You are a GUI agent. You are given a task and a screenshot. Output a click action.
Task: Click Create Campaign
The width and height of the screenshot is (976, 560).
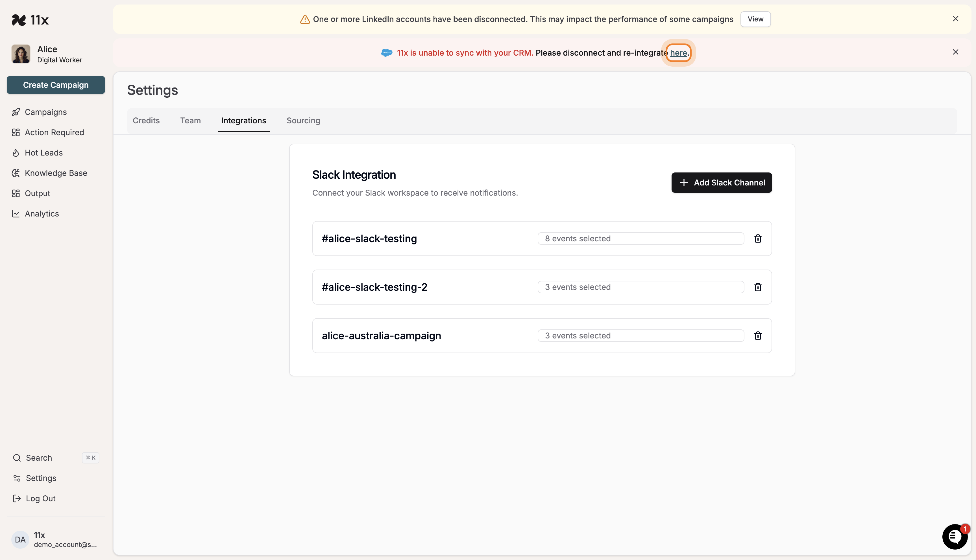click(x=56, y=85)
